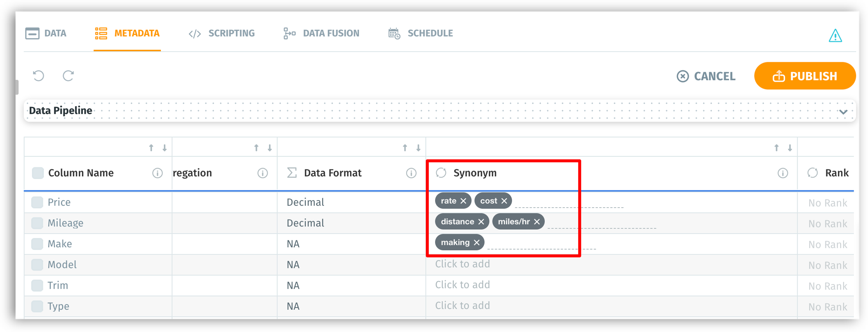Sort Data Format column descending arrow
Viewport: 868px width, 332px height.
pos(418,148)
